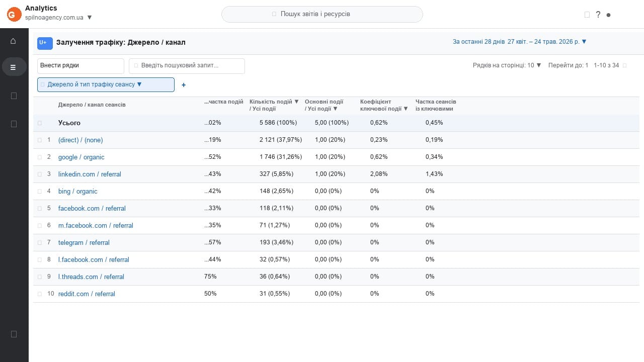Image resolution: width=644 pixels, height=362 pixels.
Task: Open the l.threads.com / referral link
Action: (91, 277)
